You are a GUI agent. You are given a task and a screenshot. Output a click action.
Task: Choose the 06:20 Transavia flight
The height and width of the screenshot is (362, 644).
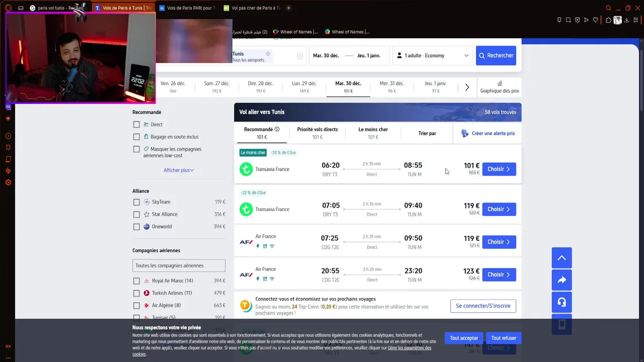pos(499,169)
